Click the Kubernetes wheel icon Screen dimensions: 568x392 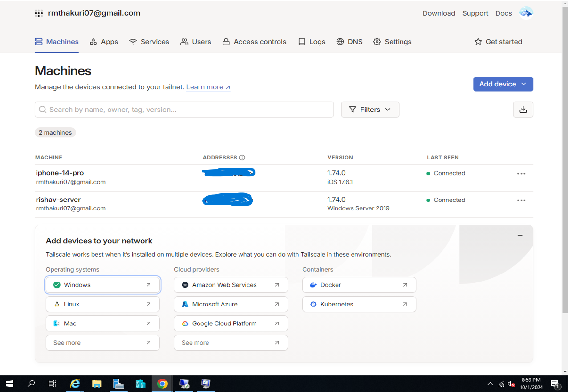pyautogui.click(x=313, y=304)
